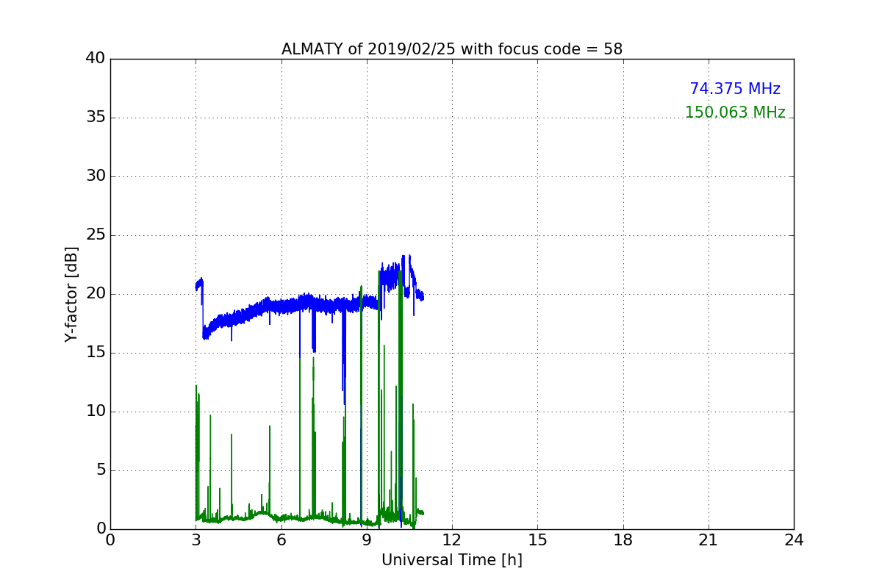This screenshot has width=882, height=588.
Task: Click the y-axis tick label '5'
Action: (101, 470)
